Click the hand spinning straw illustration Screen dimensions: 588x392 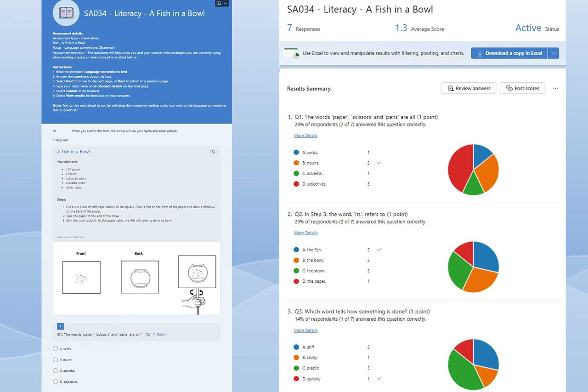[x=197, y=284]
